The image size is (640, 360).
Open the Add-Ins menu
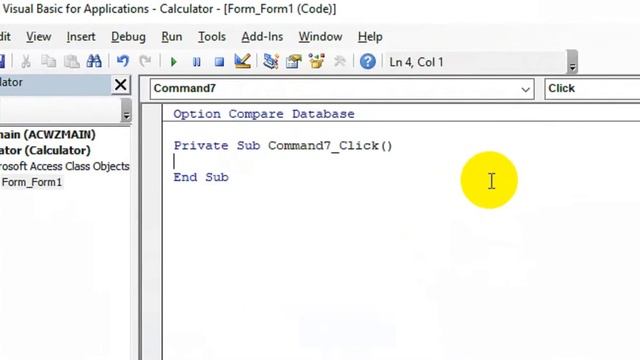(262, 37)
